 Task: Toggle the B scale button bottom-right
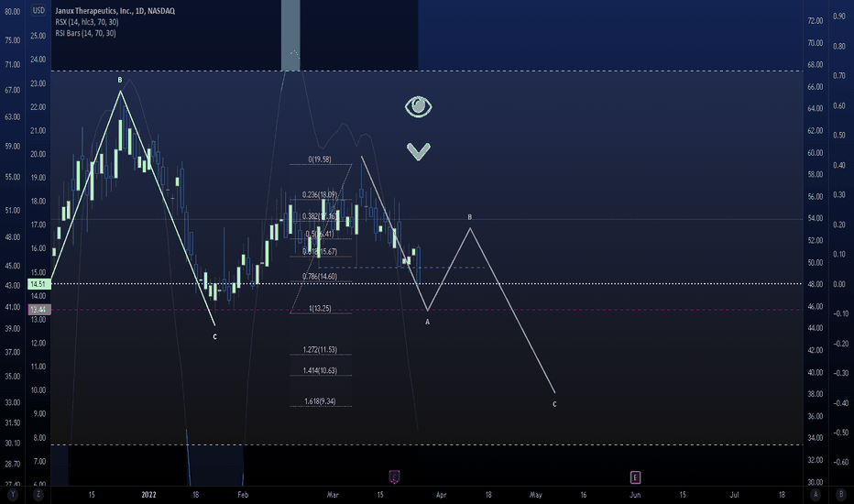[x=840, y=495]
